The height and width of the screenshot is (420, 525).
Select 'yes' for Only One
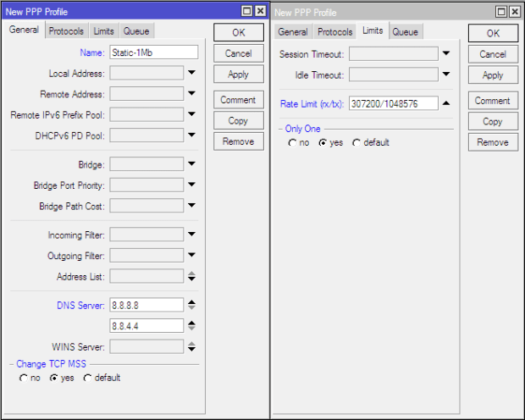323,143
